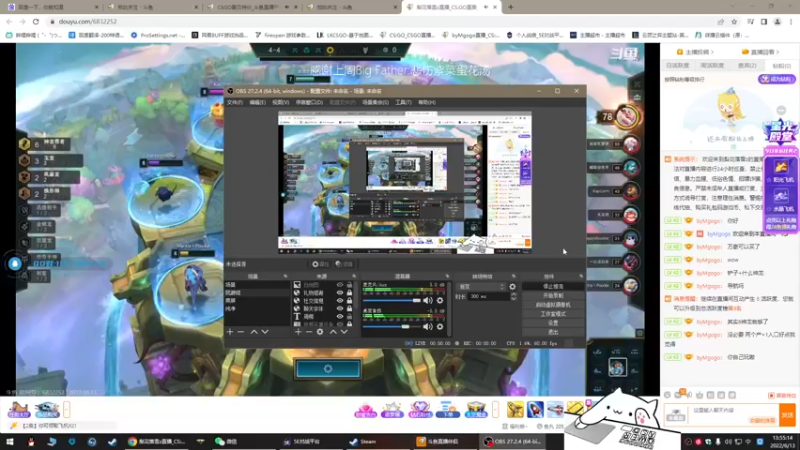Switch to OBS 27.2.4 taskbar item
This screenshot has width=800, height=450.
click(512, 442)
